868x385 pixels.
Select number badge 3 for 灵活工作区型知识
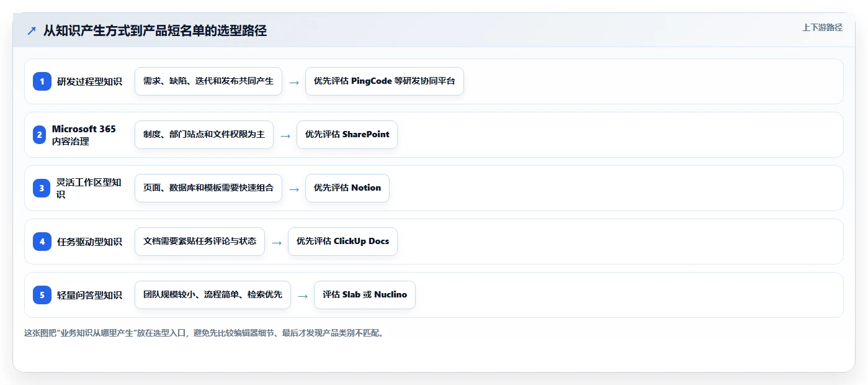tap(42, 188)
